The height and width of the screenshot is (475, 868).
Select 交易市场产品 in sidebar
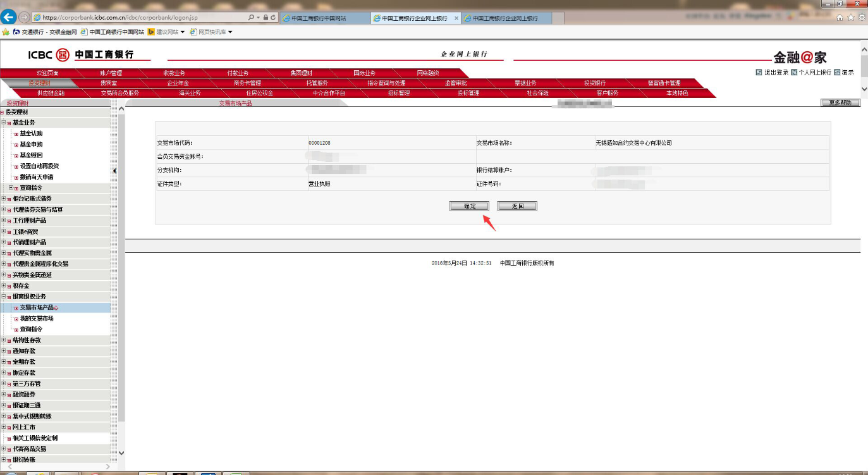click(x=37, y=307)
